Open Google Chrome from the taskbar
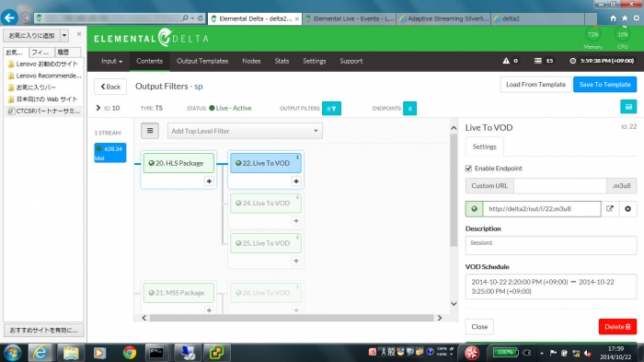Screen dimensions: 644x362 point(130,353)
